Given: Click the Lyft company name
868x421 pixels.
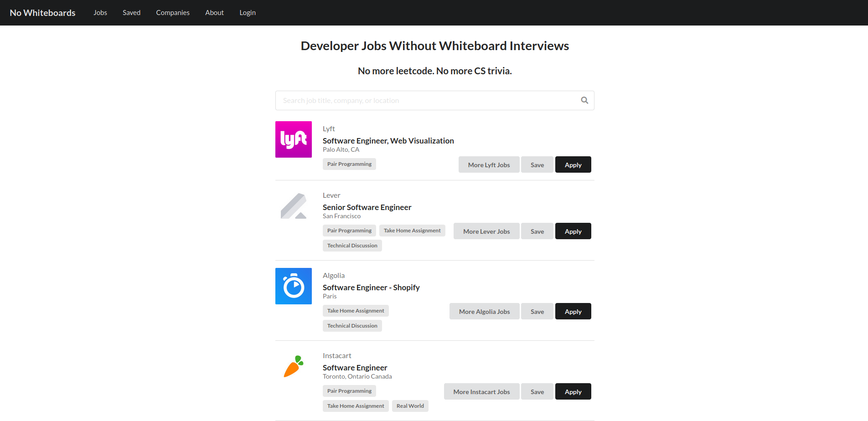Looking at the screenshot, I should pyautogui.click(x=329, y=129).
